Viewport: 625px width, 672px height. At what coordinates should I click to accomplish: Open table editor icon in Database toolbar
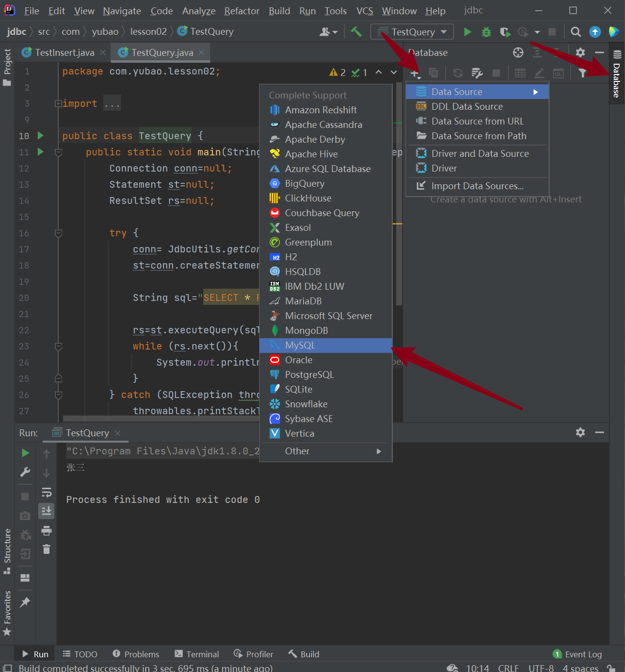click(520, 73)
